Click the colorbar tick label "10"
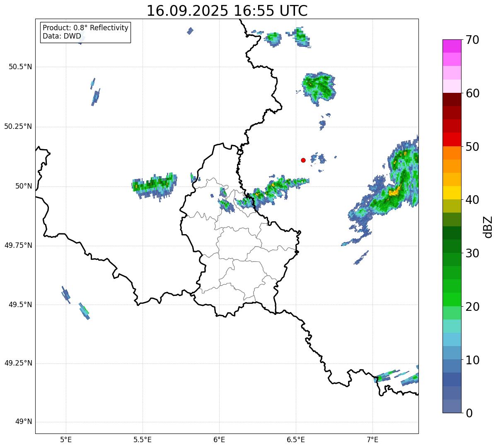 point(472,360)
